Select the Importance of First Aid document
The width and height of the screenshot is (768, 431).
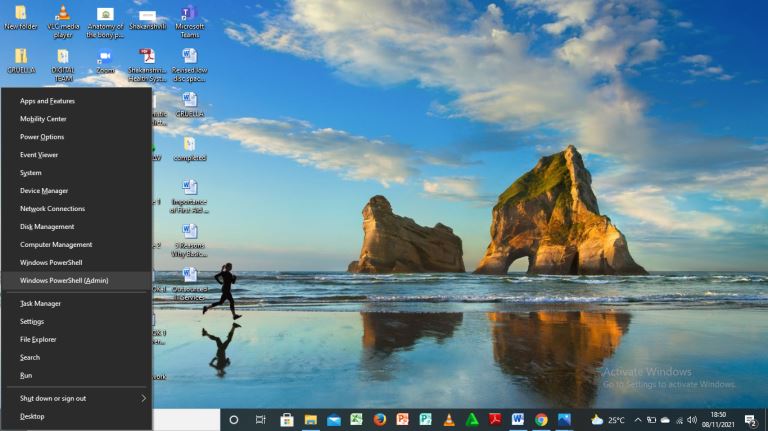tap(190, 197)
